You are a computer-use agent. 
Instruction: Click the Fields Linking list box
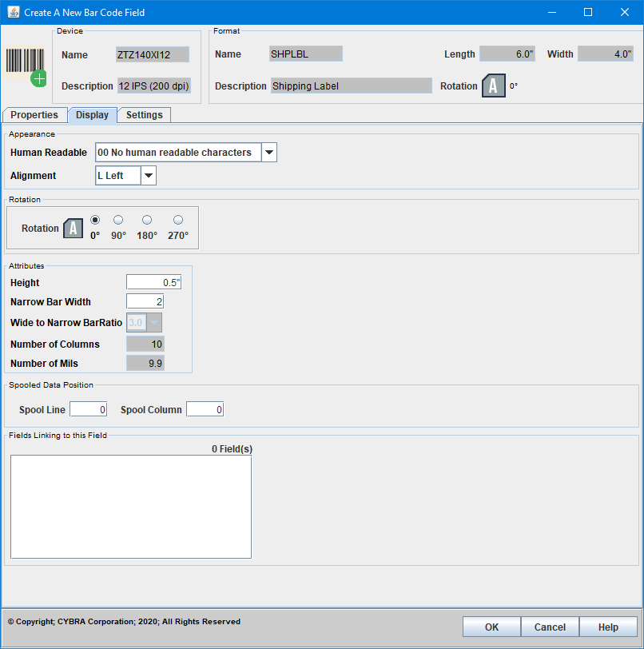[x=131, y=507]
